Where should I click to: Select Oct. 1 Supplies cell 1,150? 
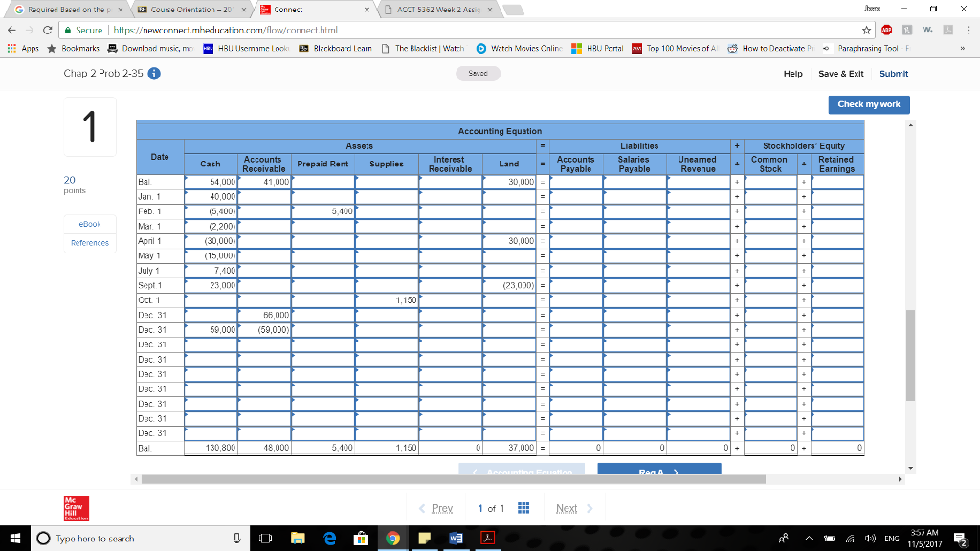pyautogui.click(x=387, y=300)
